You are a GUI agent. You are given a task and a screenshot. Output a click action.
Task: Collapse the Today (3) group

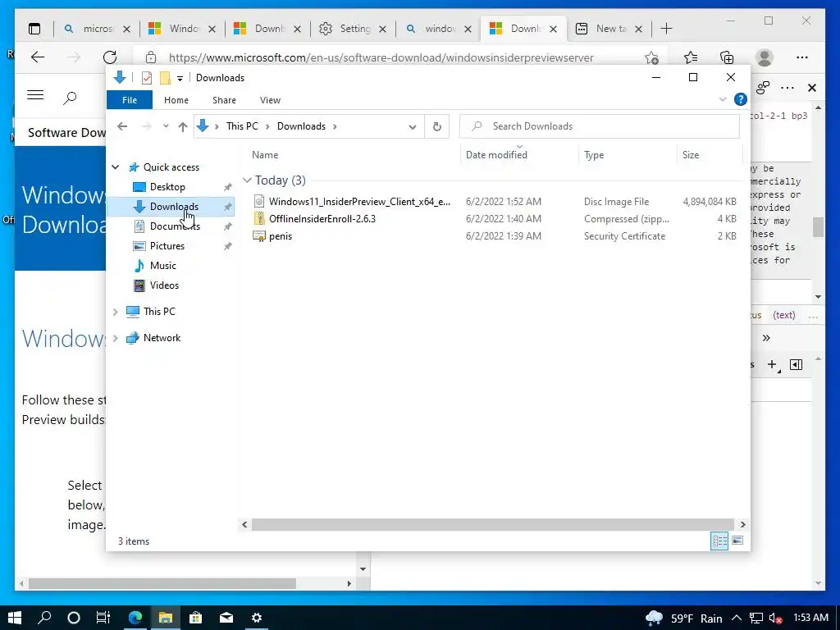[247, 180]
